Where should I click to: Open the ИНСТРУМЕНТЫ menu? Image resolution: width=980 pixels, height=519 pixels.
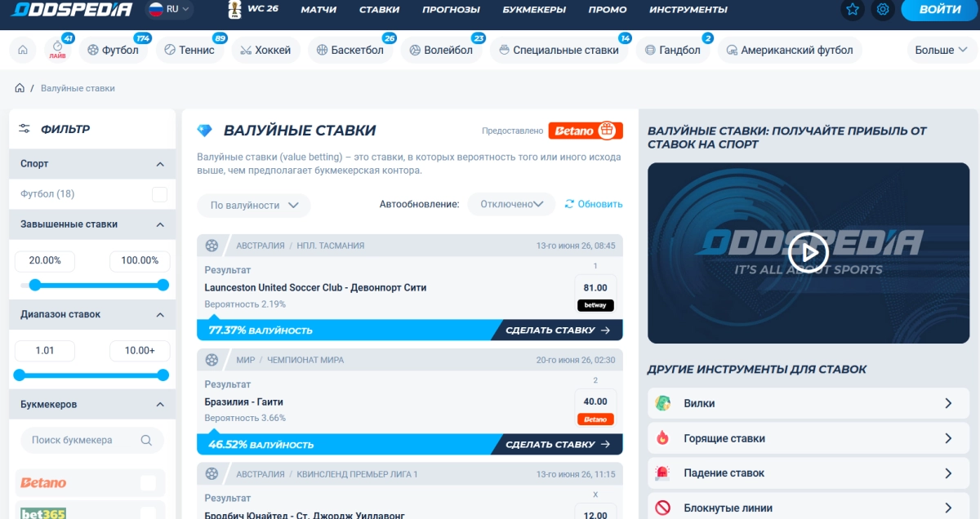pos(688,10)
